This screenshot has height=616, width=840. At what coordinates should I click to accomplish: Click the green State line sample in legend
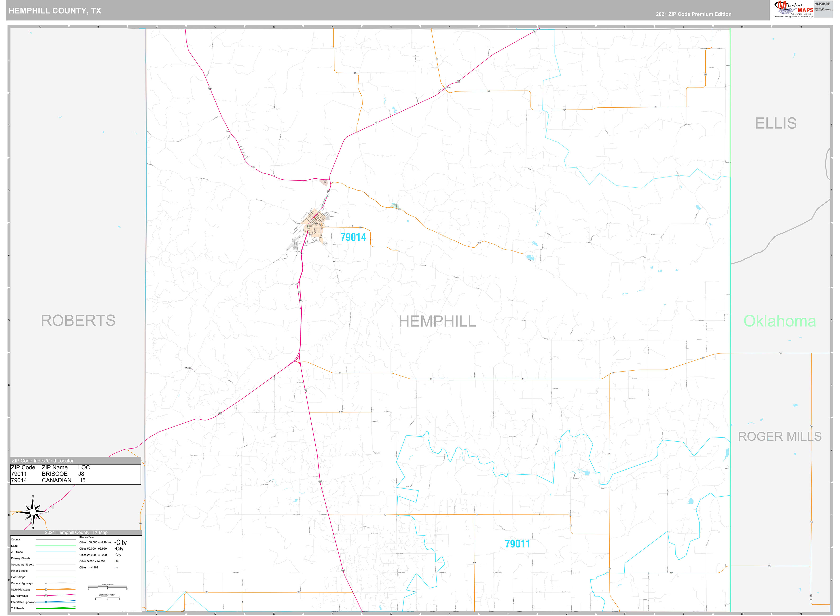(x=56, y=546)
